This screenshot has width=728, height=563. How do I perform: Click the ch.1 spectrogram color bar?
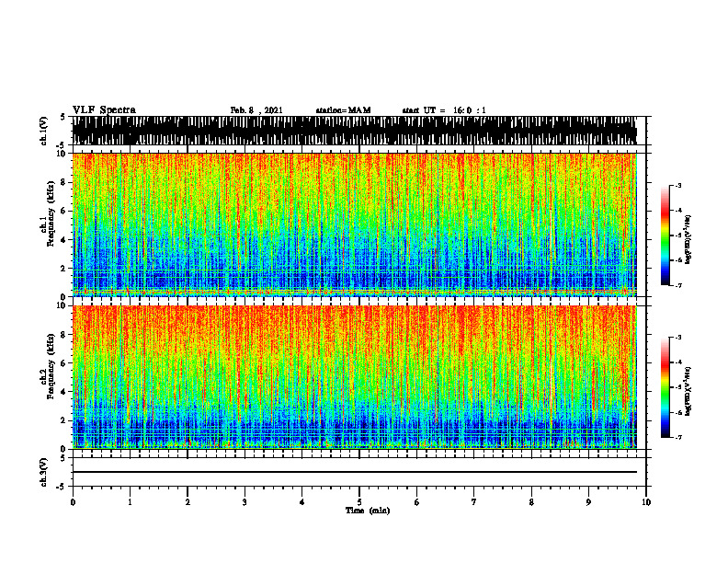pos(665,236)
